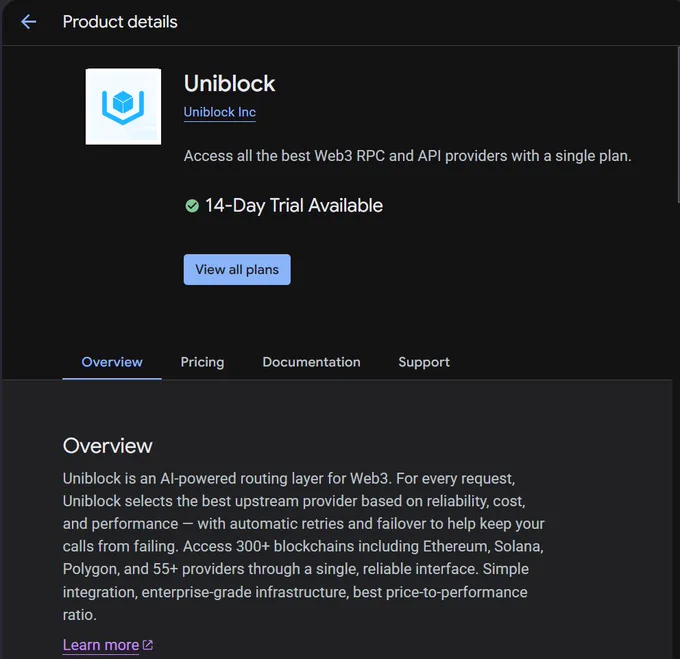Click the Overview section heading

(108, 446)
